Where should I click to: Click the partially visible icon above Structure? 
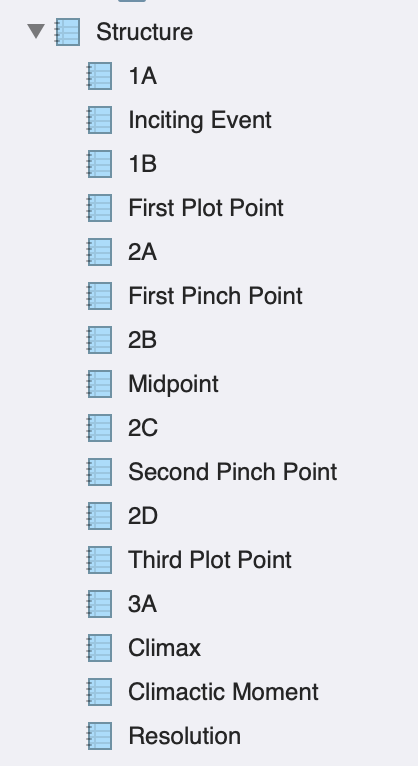(x=132, y=1)
